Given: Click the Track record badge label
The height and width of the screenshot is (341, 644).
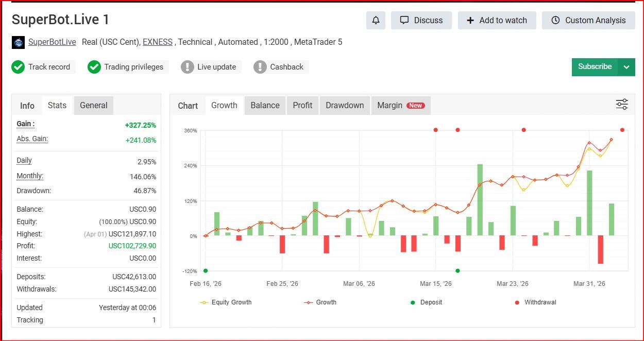Looking at the screenshot, I should 49,67.
